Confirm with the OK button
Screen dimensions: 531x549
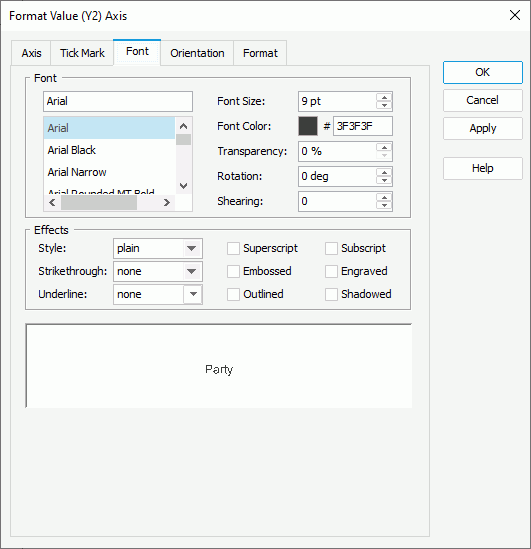483,72
